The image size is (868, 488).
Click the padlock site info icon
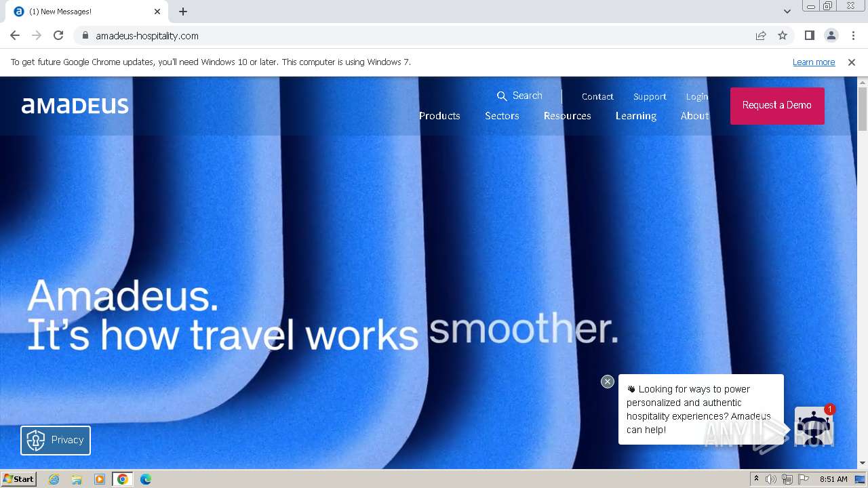[85, 35]
